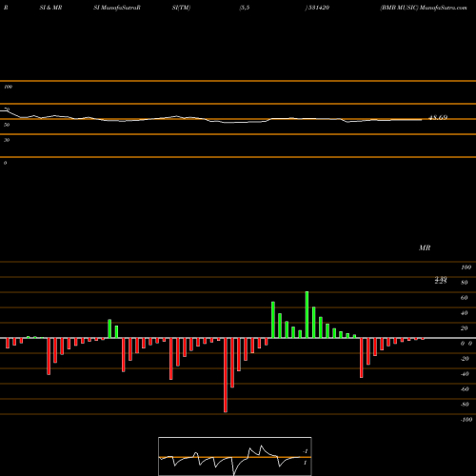The image size is (476, 476).
Task: Click the 40 label on the MR axis
Action: pos(465,313)
